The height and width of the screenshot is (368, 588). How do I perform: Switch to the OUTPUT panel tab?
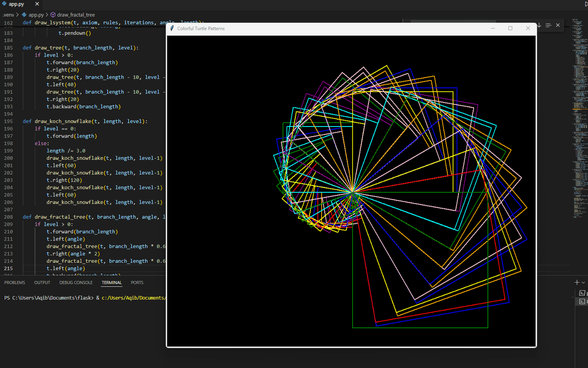42,282
